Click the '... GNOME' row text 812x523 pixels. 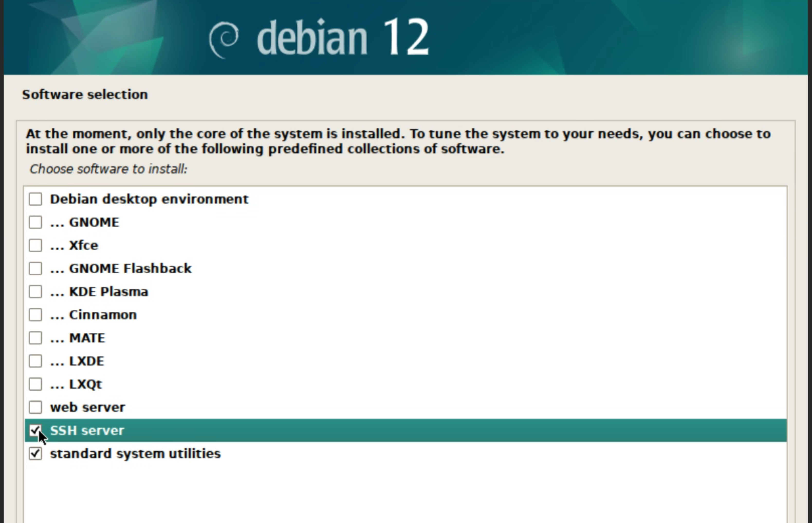[x=85, y=222]
